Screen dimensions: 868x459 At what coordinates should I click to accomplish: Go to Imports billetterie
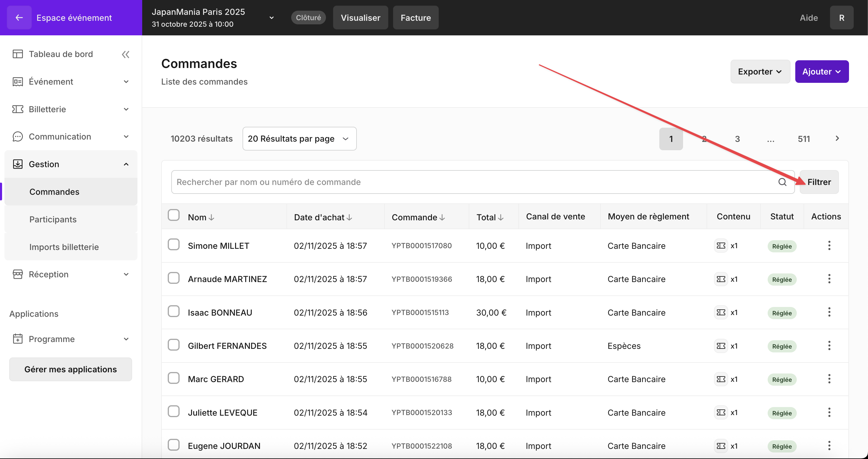pos(64,247)
